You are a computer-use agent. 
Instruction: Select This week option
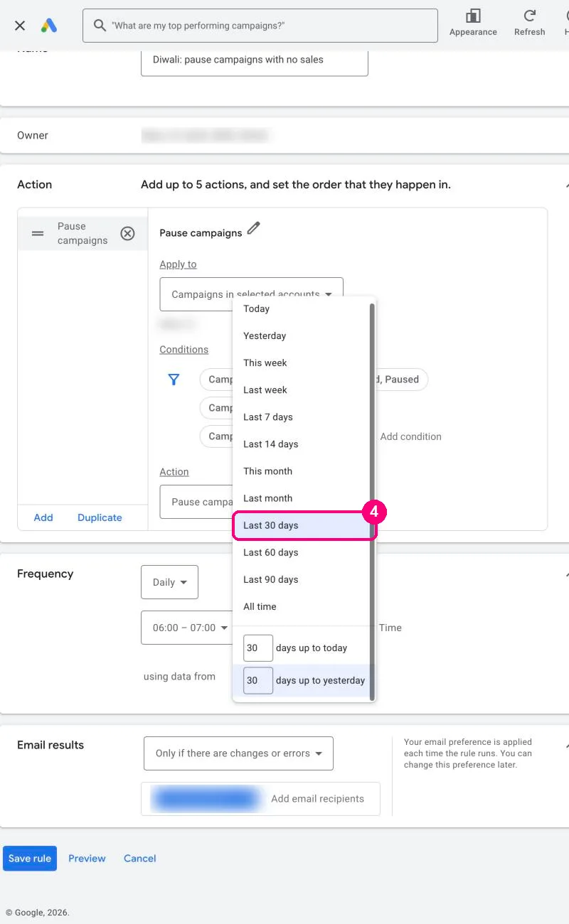coord(301,363)
